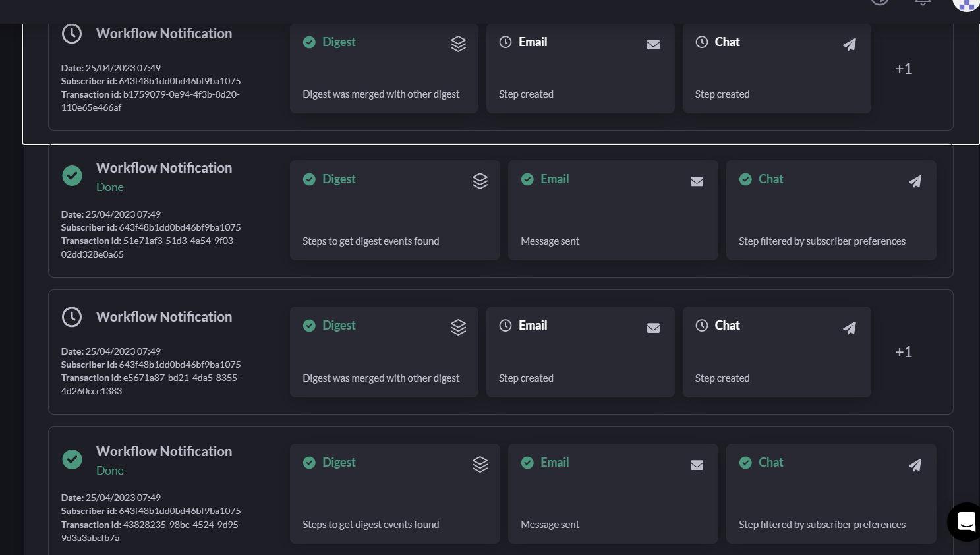Click the Chat paper-plane icon in transaction 51e71af3 row
The width and height of the screenshot is (980, 555).
(x=915, y=182)
